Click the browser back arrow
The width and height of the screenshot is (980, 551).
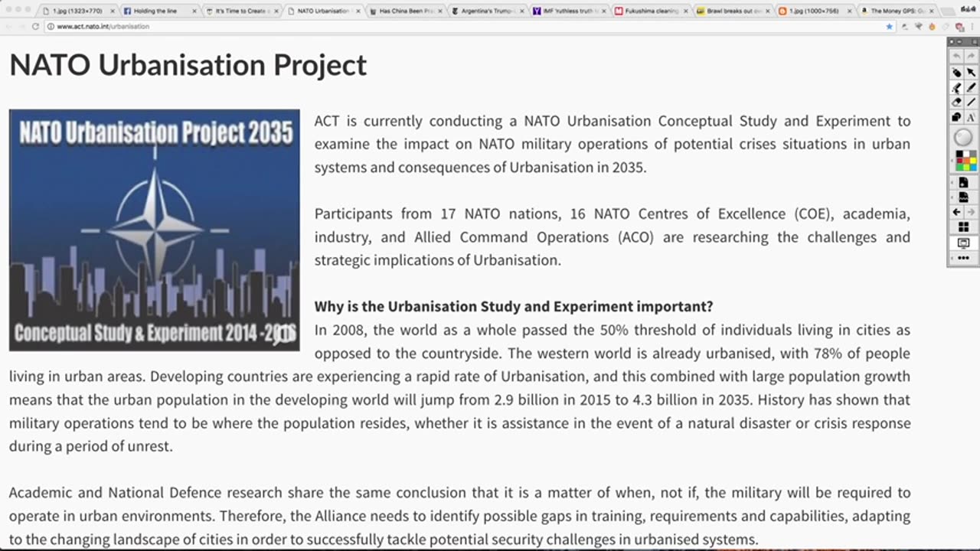[x=9, y=26]
